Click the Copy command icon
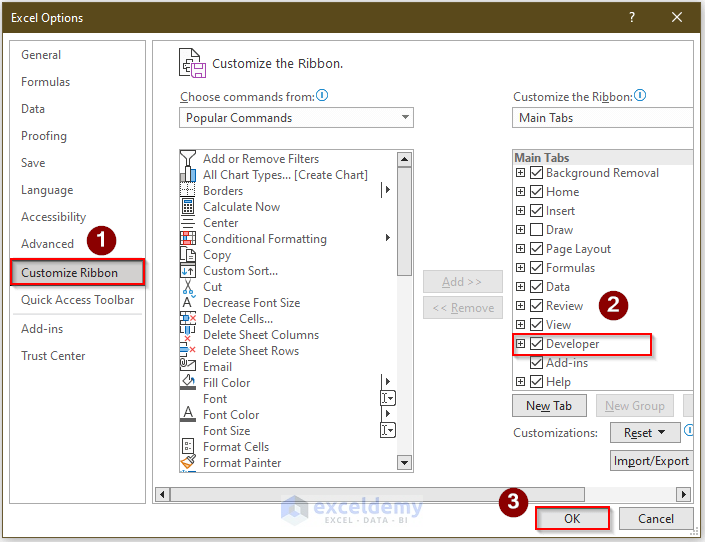 (x=187, y=255)
